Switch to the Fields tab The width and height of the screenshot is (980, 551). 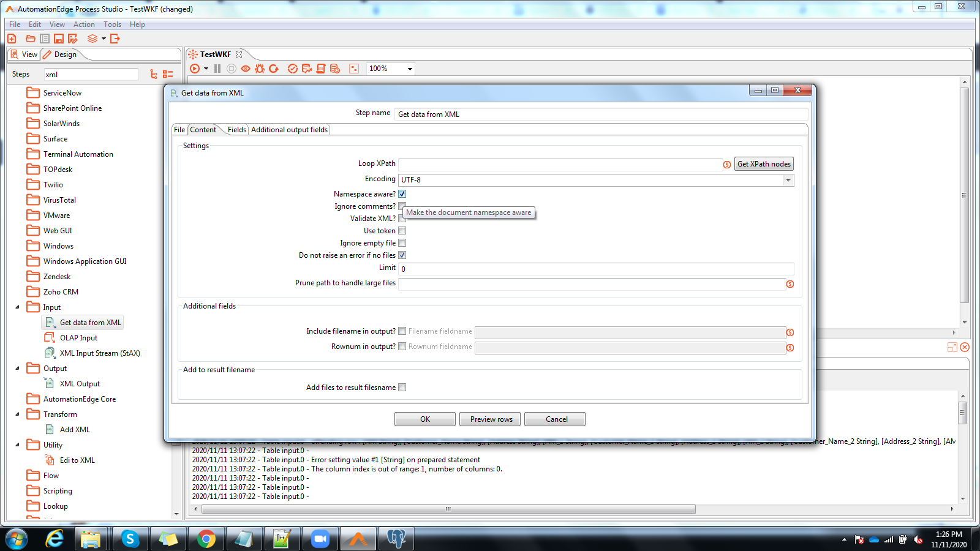click(x=237, y=130)
